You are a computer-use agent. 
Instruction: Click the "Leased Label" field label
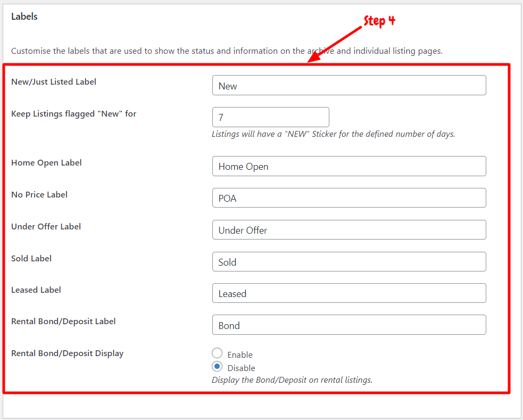(x=36, y=290)
